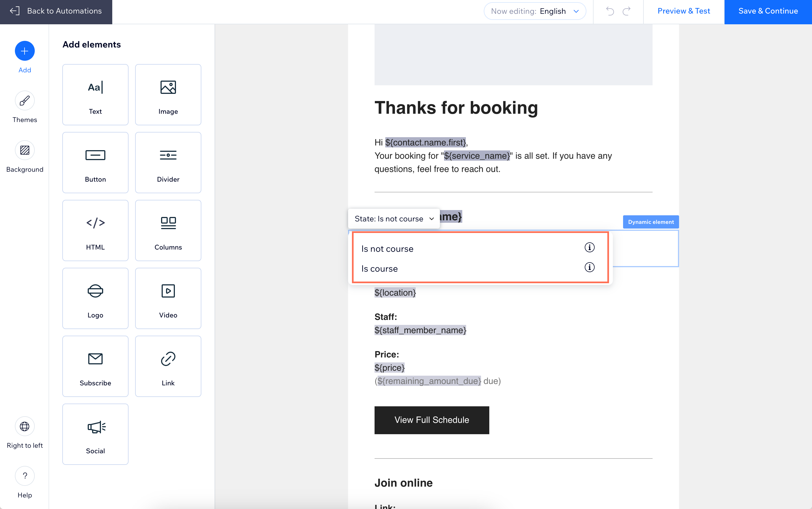Click Preview & Test button

684,11
